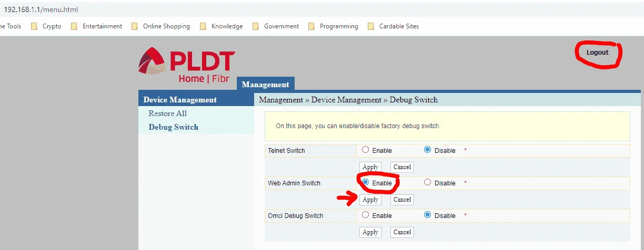Open the Programming bookmarks folder
Screen dimensions: 644x250
[x=333, y=26]
